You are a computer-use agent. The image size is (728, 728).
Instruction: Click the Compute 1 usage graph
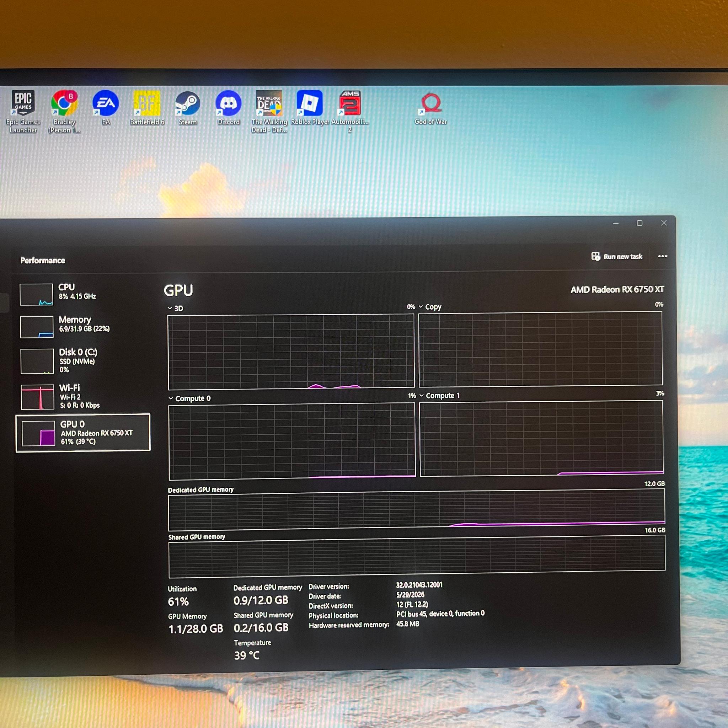[541, 438]
